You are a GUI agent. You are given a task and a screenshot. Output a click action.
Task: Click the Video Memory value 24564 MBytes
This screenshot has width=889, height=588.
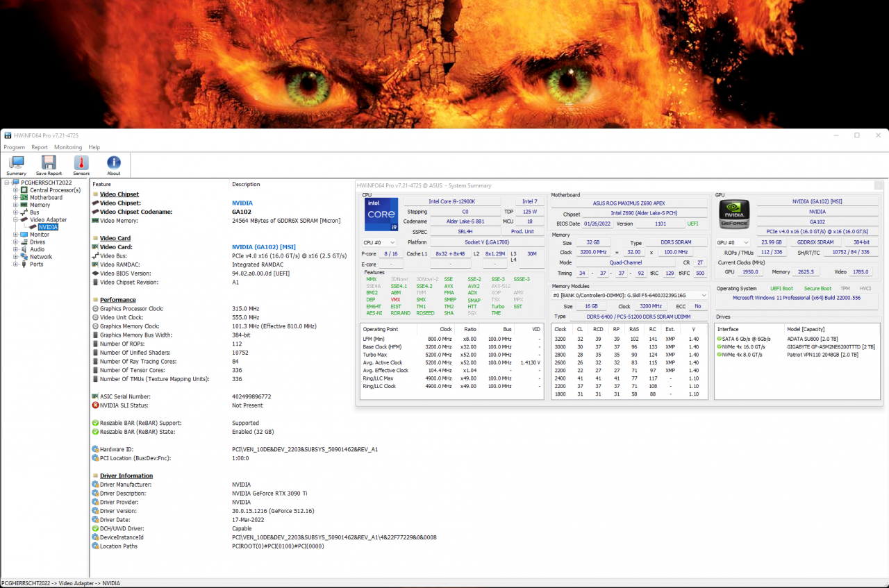287,221
